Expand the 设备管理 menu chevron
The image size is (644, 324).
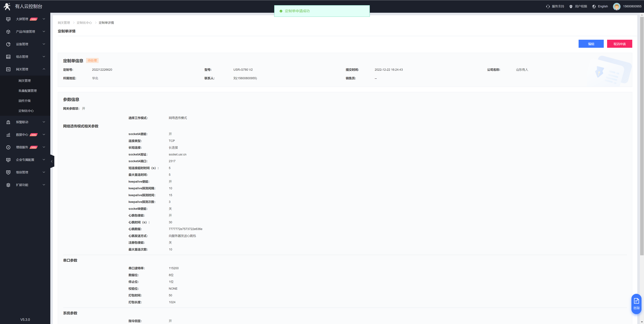coord(44,44)
